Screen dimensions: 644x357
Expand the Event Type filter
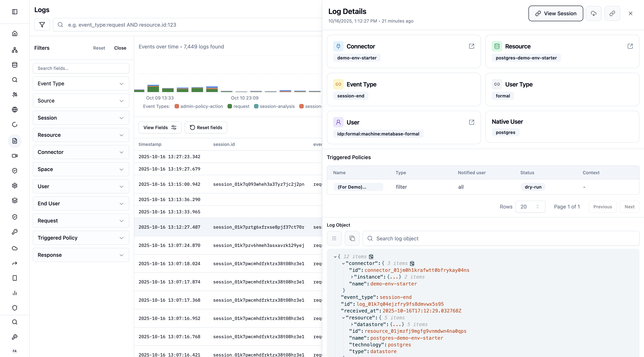coord(81,83)
